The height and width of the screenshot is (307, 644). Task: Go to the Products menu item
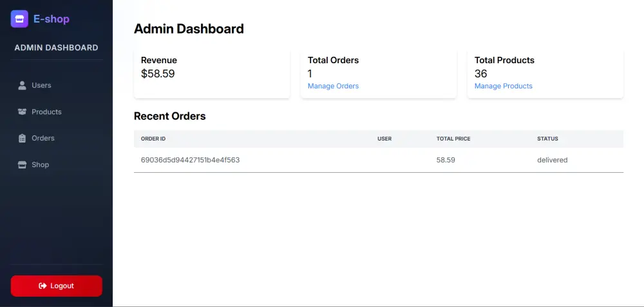pyautogui.click(x=46, y=112)
